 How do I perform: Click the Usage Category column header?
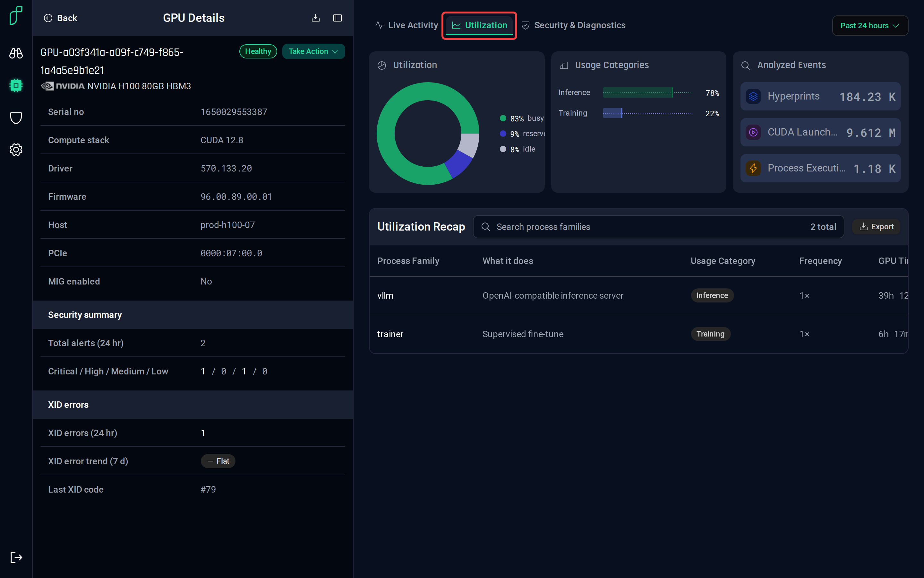tap(723, 261)
